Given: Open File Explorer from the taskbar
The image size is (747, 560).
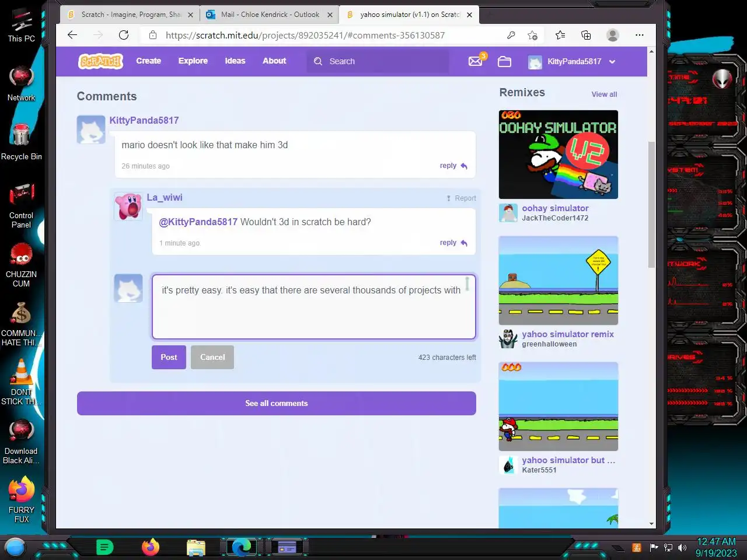Looking at the screenshot, I should tap(196, 547).
